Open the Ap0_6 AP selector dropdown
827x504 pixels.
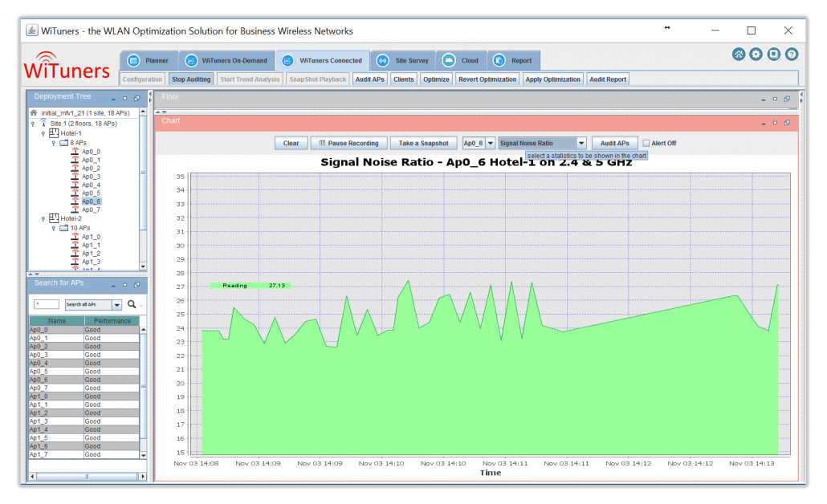(491, 143)
